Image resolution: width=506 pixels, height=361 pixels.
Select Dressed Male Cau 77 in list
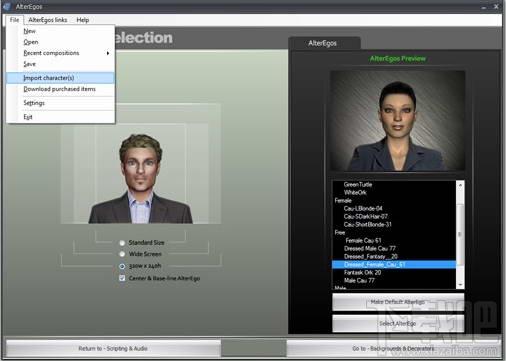point(369,248)
